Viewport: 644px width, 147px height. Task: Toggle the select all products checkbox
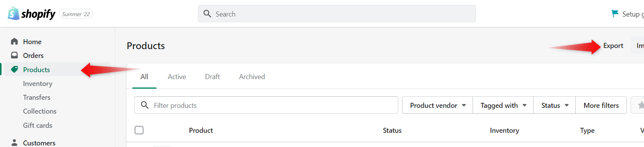(x=139, y=130)
